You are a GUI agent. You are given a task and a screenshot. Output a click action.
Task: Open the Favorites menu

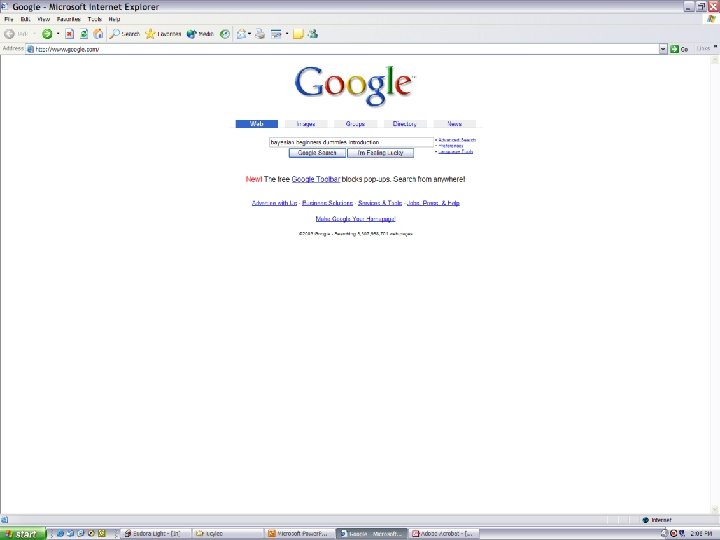(69, 19)
